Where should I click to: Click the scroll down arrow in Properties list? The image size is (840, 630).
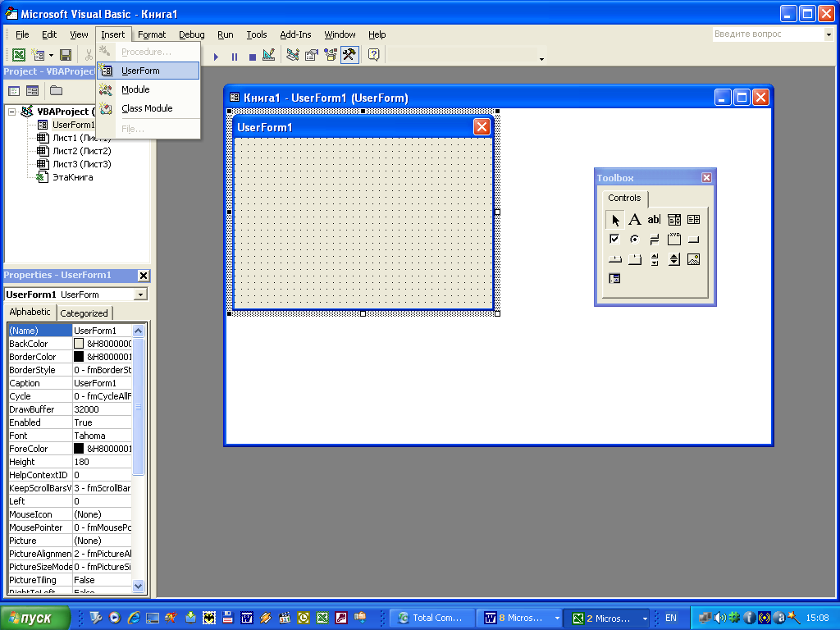pyautogui.click(x=138, y=586)
